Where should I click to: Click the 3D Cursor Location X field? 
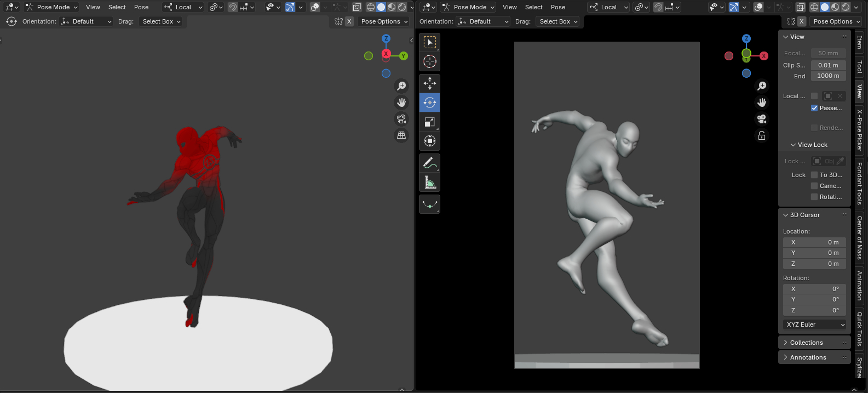[x=814, y=242]
